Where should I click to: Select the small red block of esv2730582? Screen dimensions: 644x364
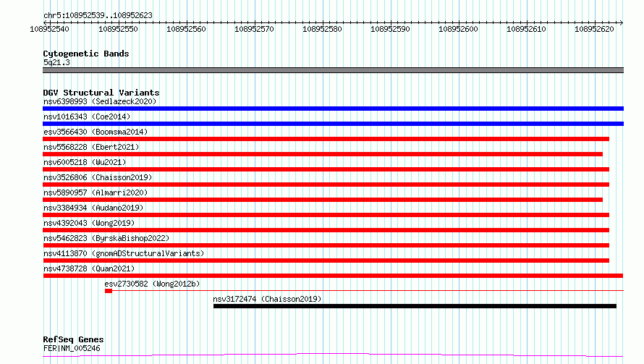tap(109, 291)
